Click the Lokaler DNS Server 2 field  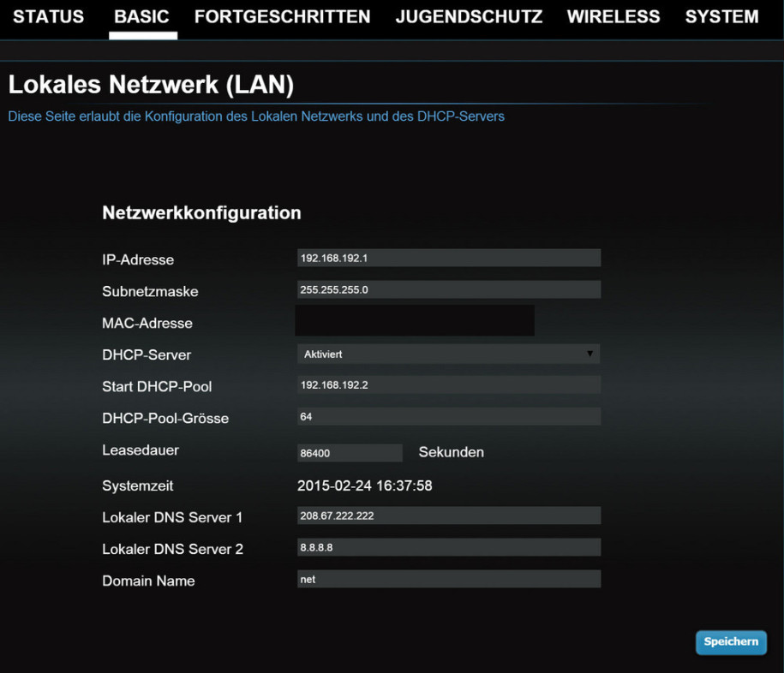click(449, 547)
